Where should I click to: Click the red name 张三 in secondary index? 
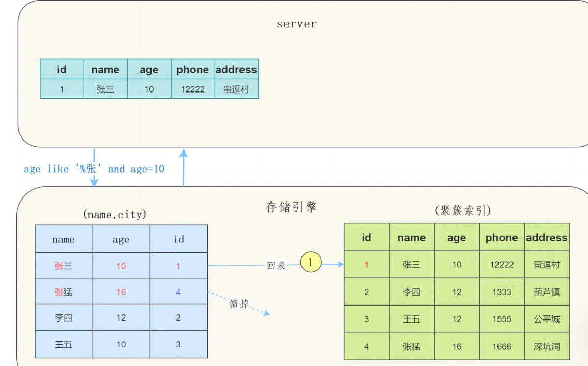(63, 265)
